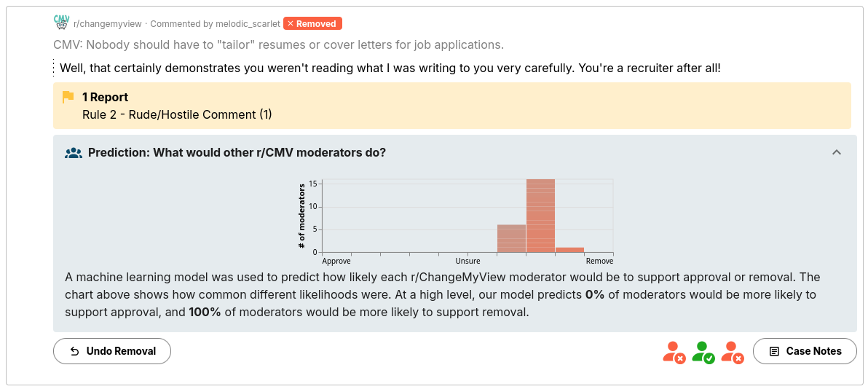Click the Rule 2 Rude/Hostile Comment report
Viewport: 868px width, 389px height.
(177, 114)
